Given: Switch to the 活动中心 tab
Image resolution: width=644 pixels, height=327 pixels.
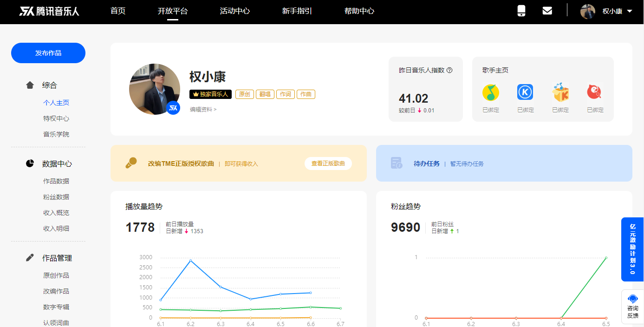Looking at the screenshot, I should click(234, 11).
